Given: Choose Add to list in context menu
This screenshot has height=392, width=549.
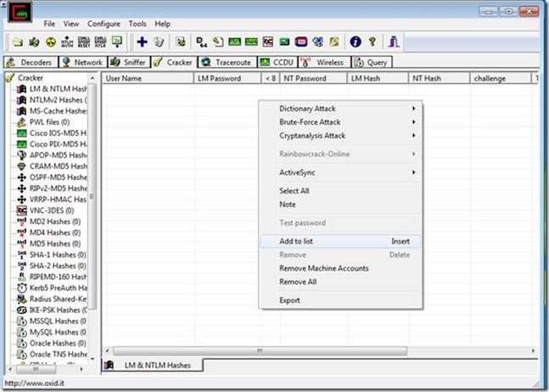Looking at the screenshot, I should tap(340, 241).
